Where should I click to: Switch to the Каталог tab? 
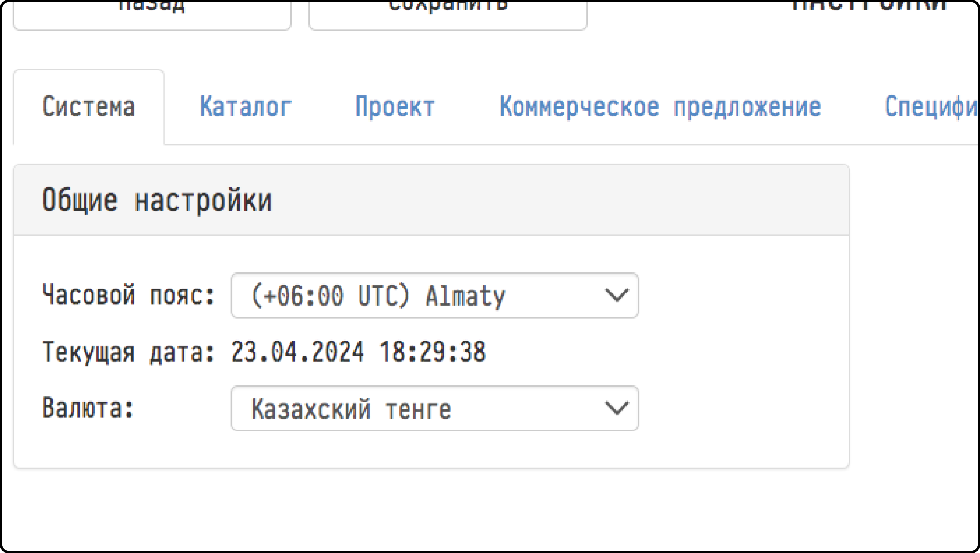[x=246, y=107]
